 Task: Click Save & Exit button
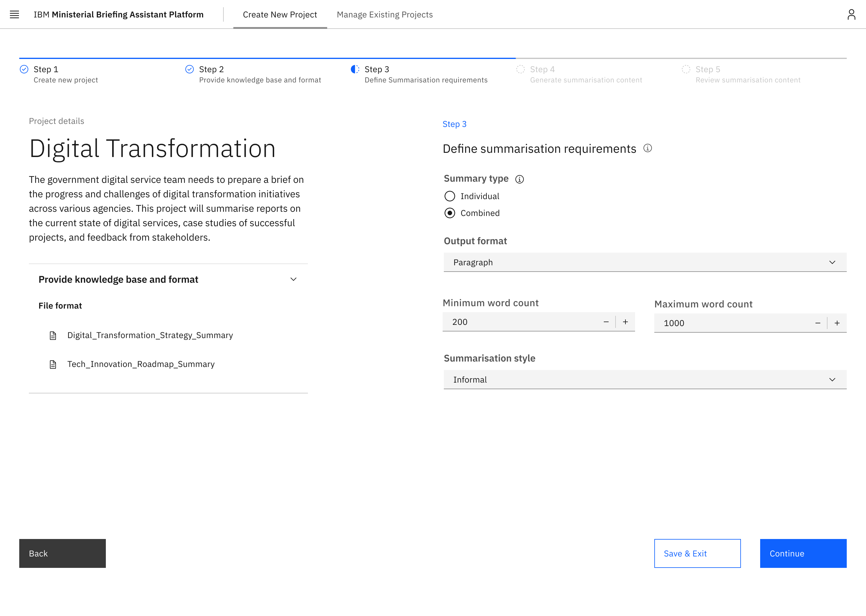pos(697,553)
